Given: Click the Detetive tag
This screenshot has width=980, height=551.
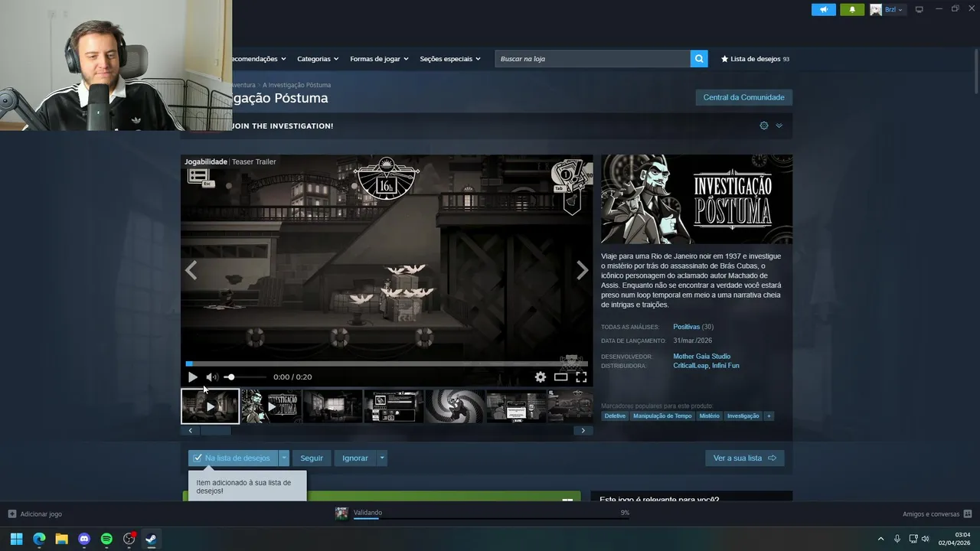Looking at the screenshot, I should (615, 416).
